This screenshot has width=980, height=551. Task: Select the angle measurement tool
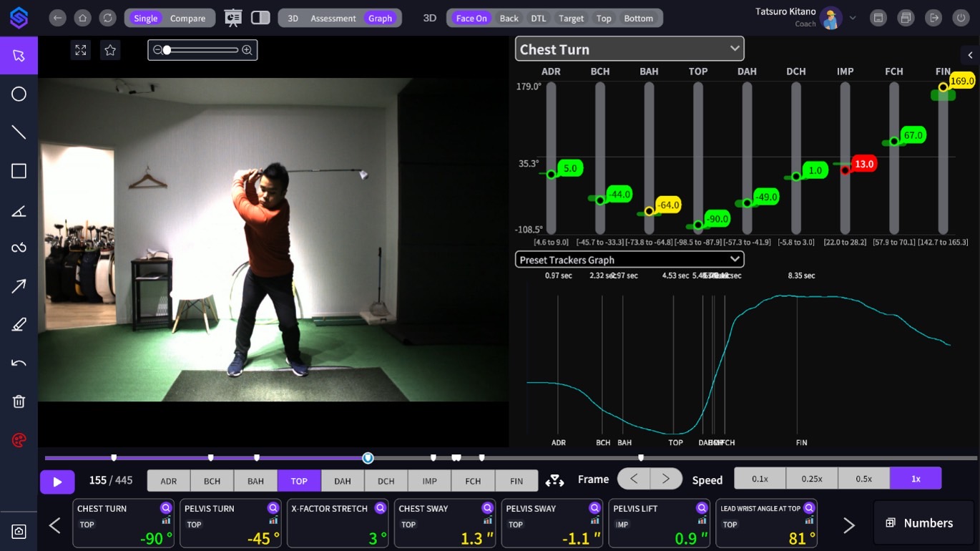(19, 210)
